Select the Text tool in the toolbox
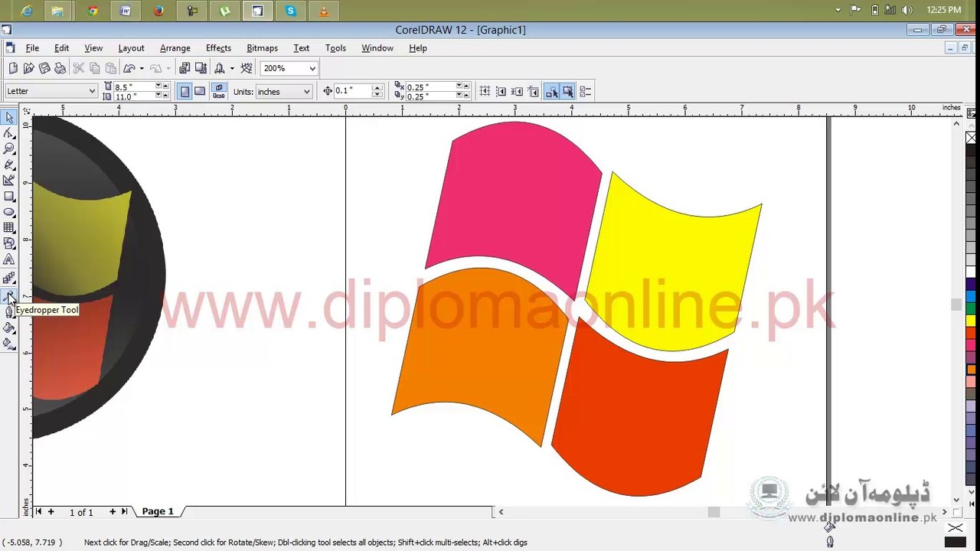The width and height of the screenshot is (980, 551). [x=9, y=260]
